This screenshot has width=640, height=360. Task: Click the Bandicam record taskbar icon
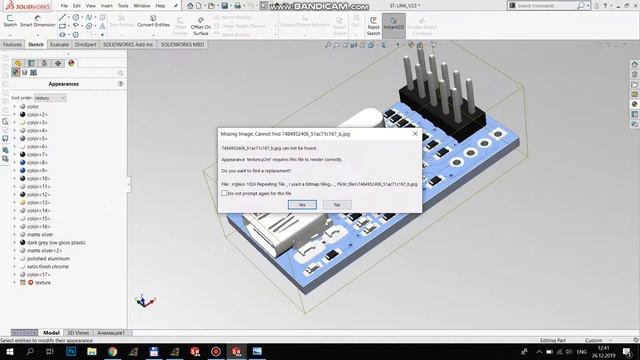click(216, 351)
